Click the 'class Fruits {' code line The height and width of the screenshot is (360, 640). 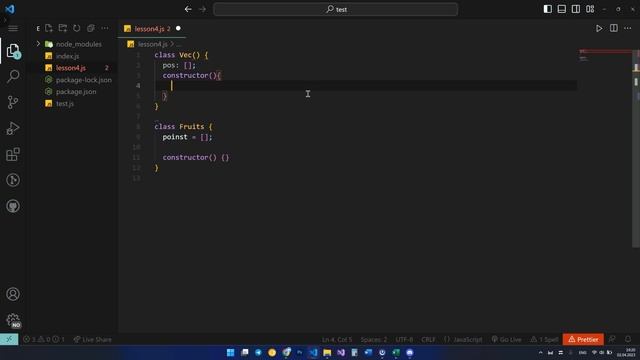183,127
